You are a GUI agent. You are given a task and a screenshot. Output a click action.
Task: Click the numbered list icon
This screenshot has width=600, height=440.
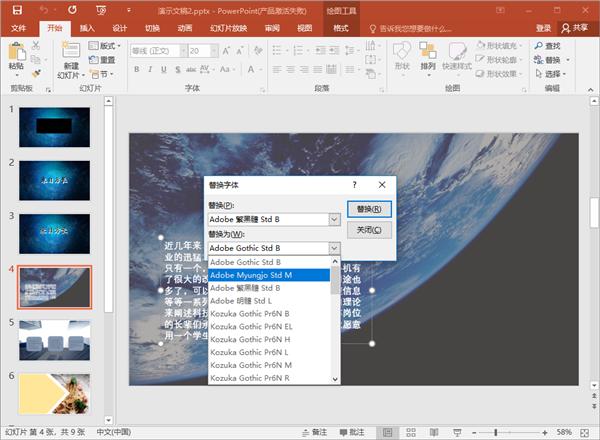[298, 50]
